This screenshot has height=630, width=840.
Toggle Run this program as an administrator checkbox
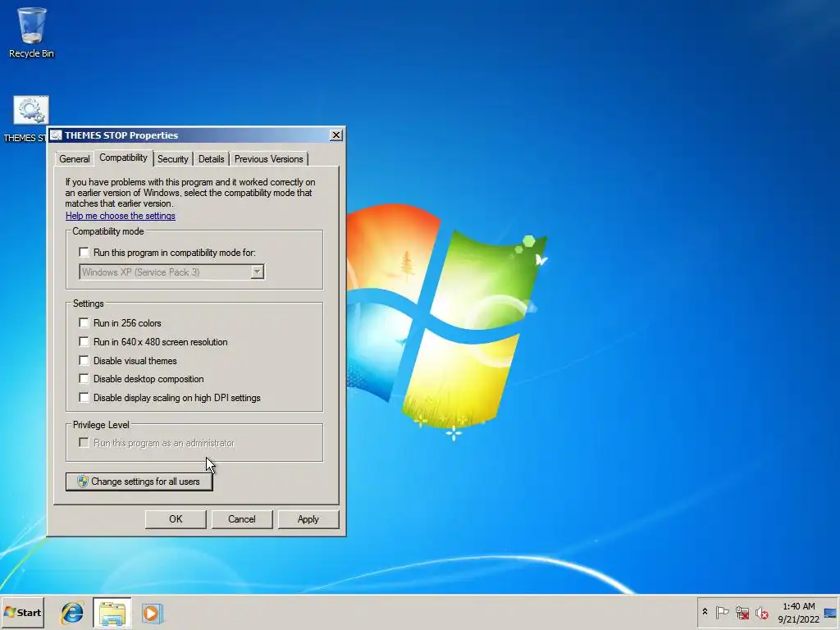click(84, 442)
